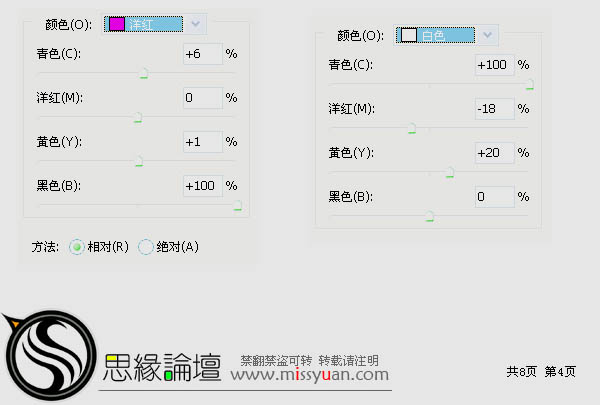Screen dimensions: 600x405
Task: Click the 黄色(Y) field showing +1
Action: [203, 142]
